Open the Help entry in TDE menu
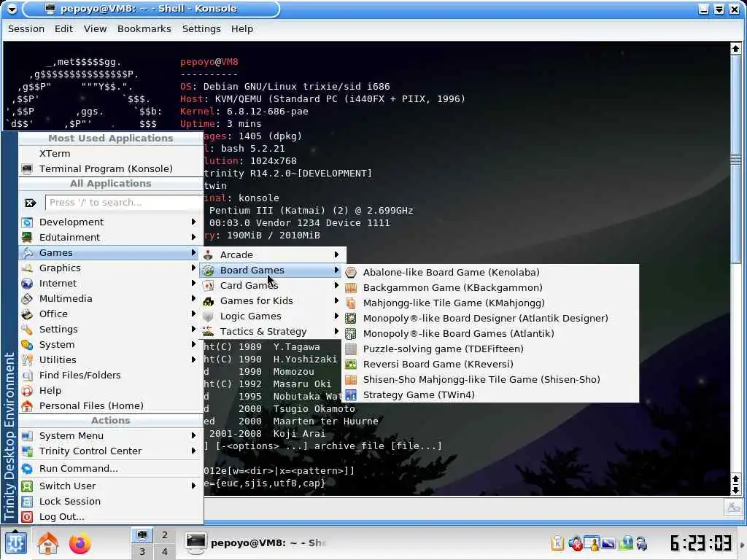The height and width of the screenshot is (560, 747). point(111,391)
